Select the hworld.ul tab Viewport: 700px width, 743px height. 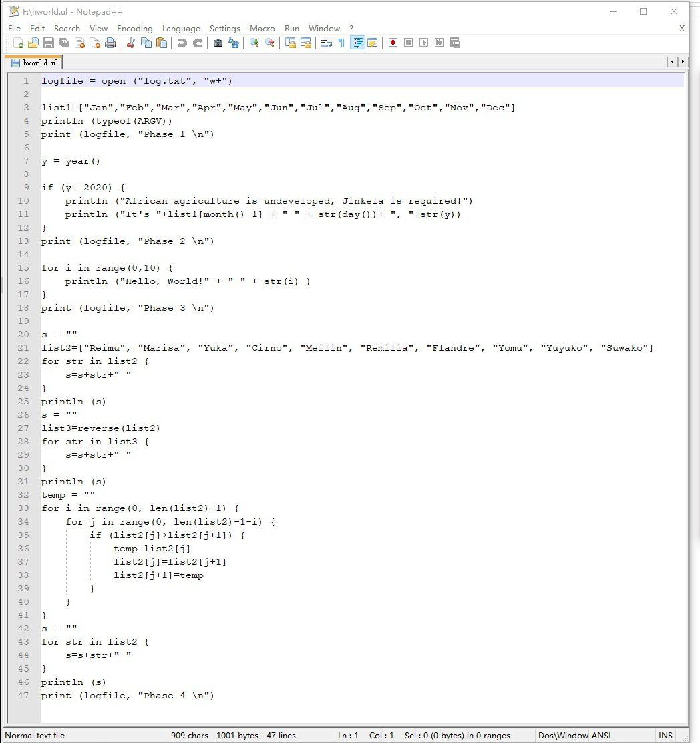[35, 63]
